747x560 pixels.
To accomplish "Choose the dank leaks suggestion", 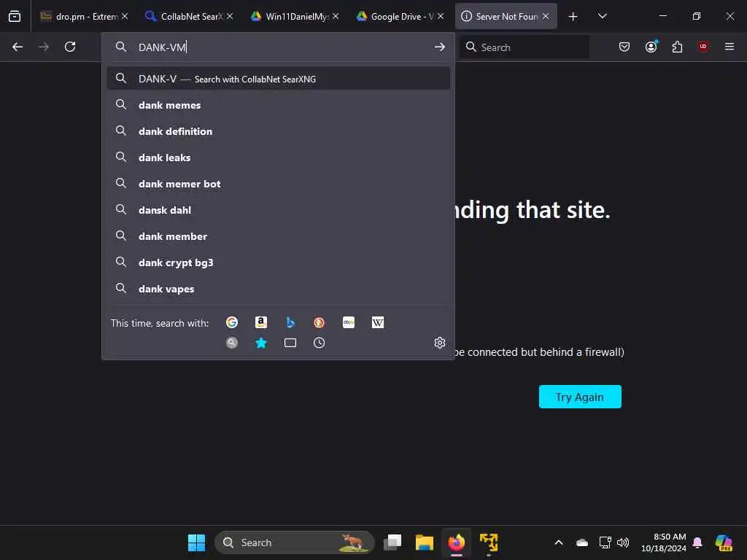I will [x=278, y=157].
